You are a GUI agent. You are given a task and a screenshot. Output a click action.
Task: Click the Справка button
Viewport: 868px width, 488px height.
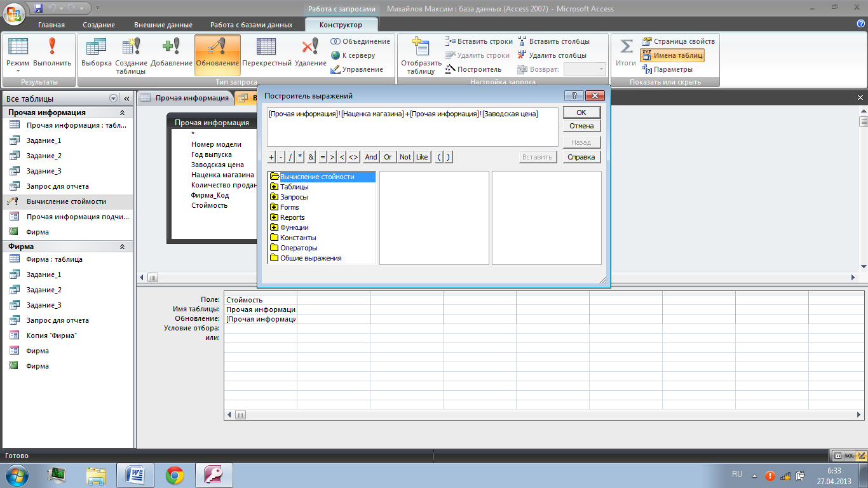tap(581, 157)
